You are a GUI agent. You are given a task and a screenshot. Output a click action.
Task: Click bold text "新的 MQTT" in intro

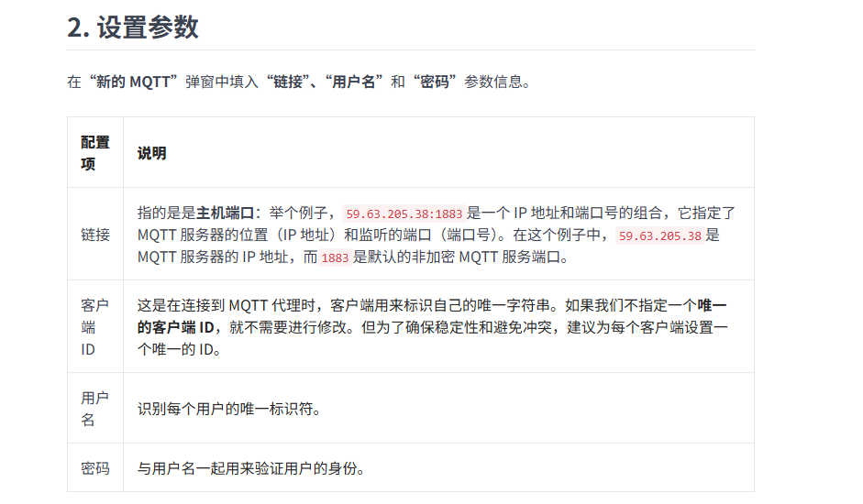(x=133, y=82)
